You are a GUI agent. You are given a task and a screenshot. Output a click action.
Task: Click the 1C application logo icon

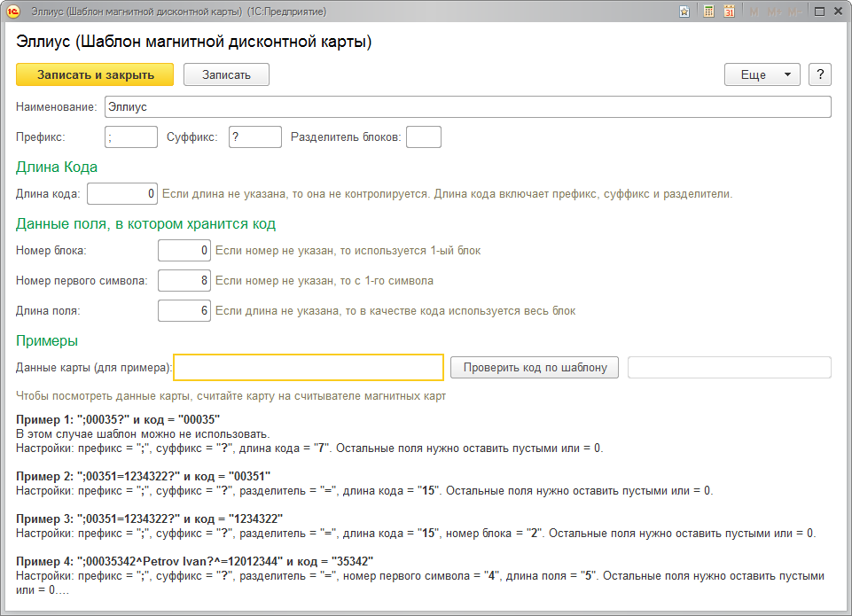pyautogui.click(x=13, y=12)
